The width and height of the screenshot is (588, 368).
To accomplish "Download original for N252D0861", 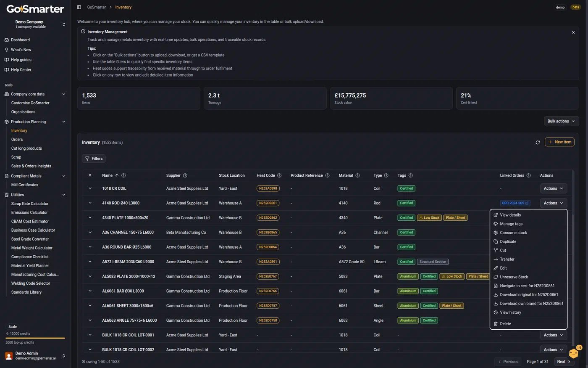I will (528, 294).
